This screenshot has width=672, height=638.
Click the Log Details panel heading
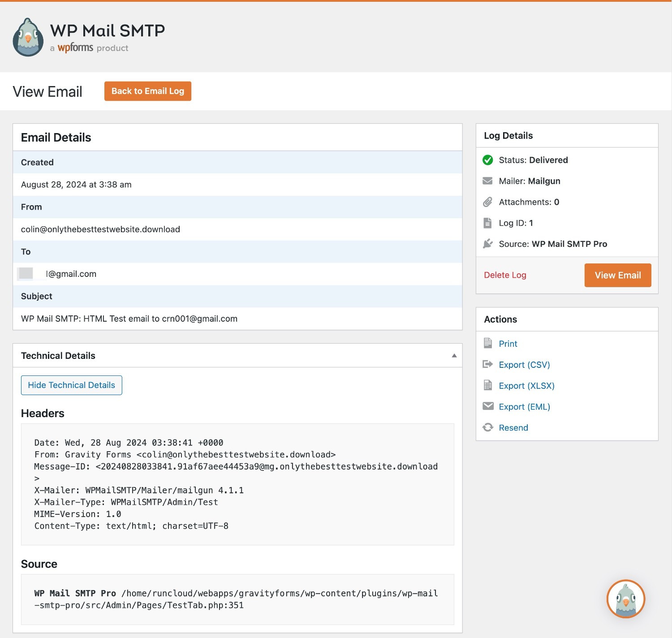coord(508,136)
